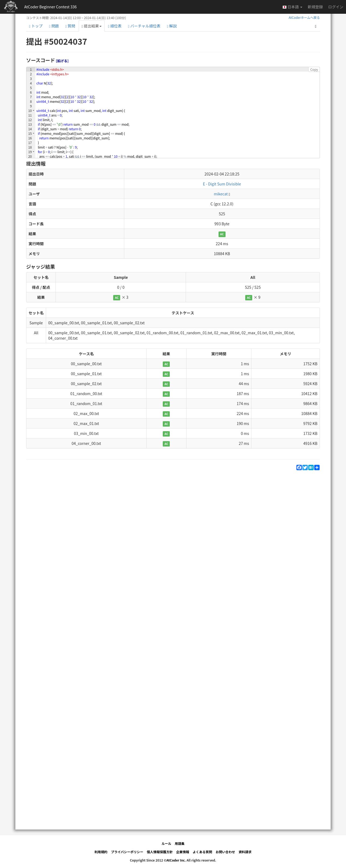Open プライバシーポリシー footer link
Screen dimensions: 346x868
coord(127,852)
